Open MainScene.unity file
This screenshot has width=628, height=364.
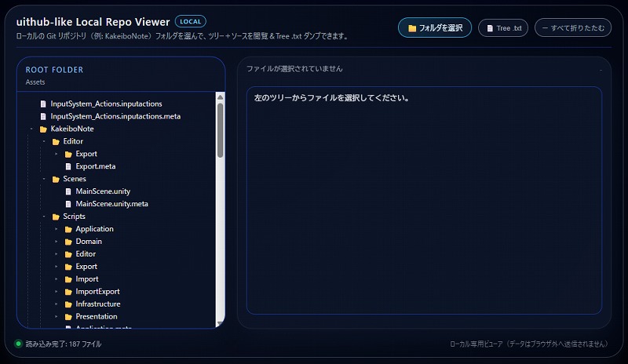point(103,191)
